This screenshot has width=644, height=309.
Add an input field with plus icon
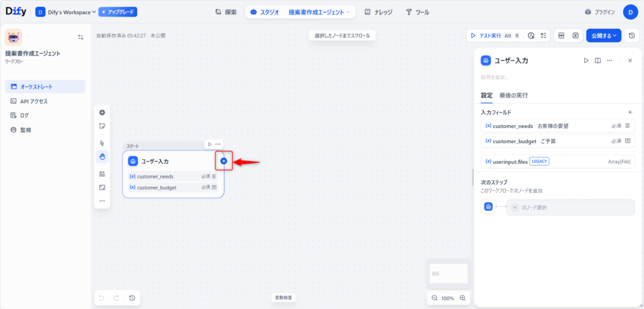(630, 112)
